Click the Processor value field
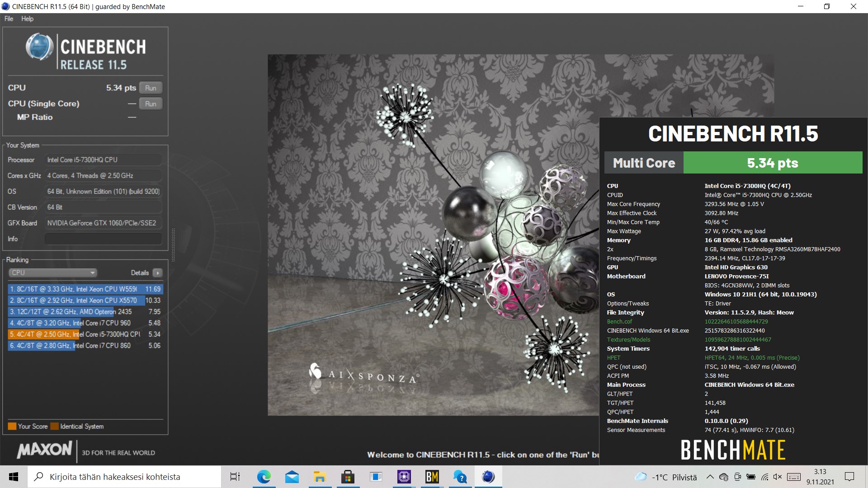 pyautogui.click(x=103, y=160)
